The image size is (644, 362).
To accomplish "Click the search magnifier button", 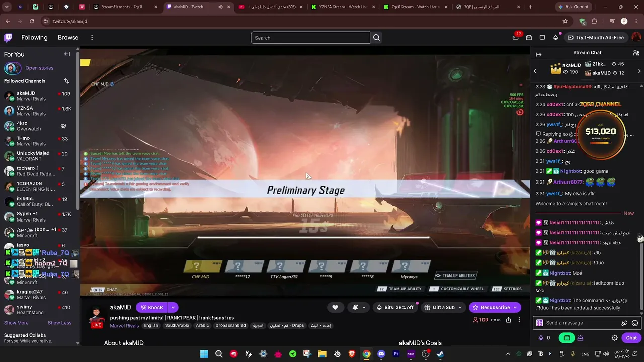I will pyautogui.click(x=376, y=38).
